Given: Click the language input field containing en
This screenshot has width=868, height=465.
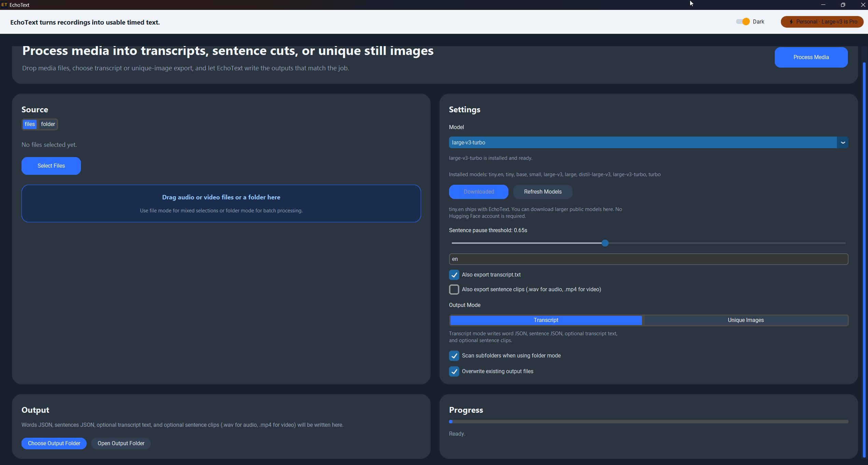Looking at the screenshot, I should [x=648, y=259].
